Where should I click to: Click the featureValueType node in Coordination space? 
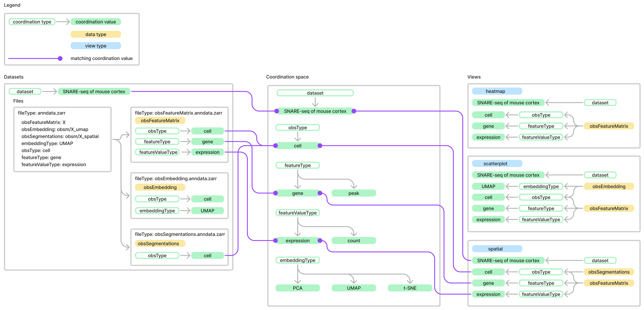297,213
